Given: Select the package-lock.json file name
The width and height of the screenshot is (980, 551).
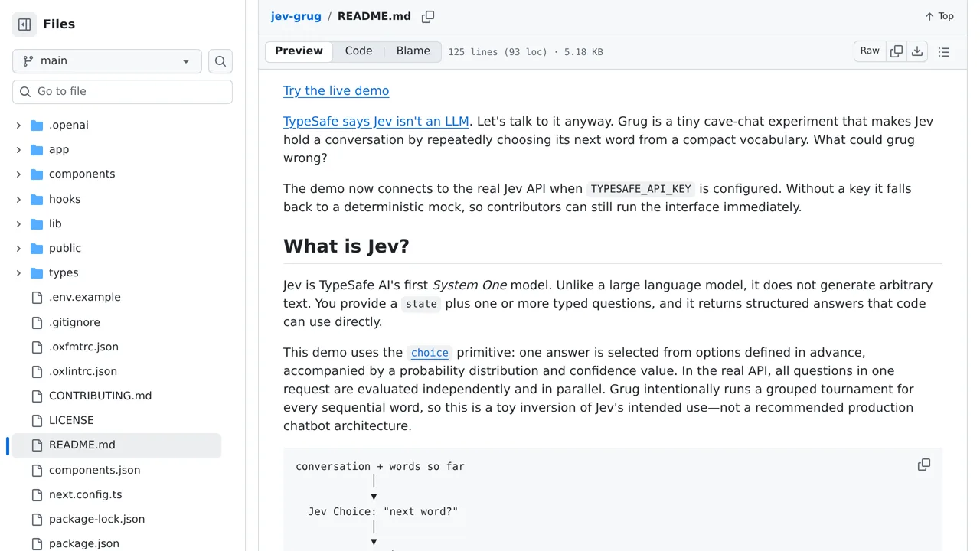Looking at the screenshot, I should (x=96, y=519).
